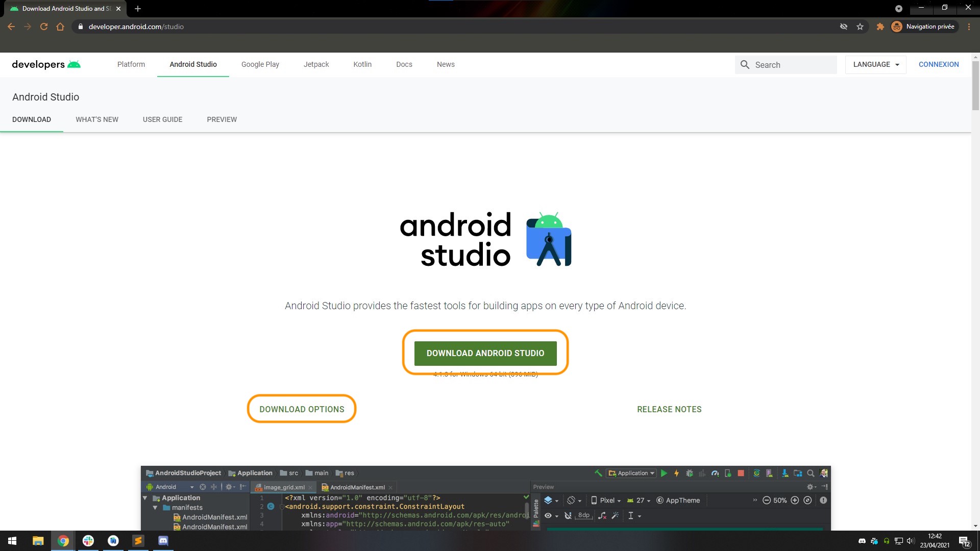Open Sublime Text from the taskbar
This screenshot has width=980, height=551.
[x=138, y=541]
